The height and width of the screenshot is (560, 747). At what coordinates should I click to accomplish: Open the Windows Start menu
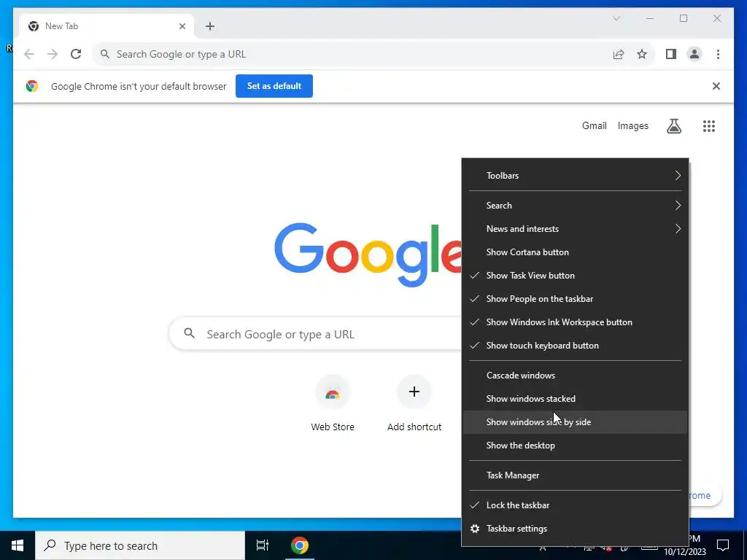click(18, 545)
